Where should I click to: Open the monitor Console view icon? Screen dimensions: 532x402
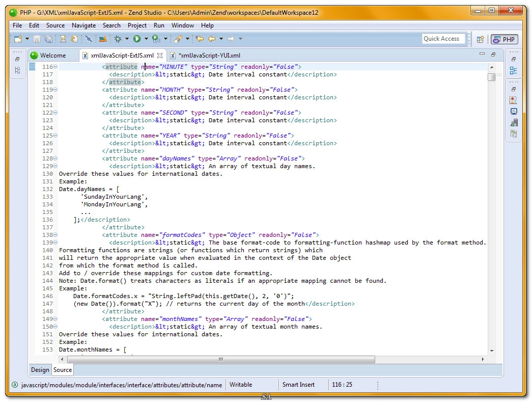pyautogui.click(x=514, y=112)
